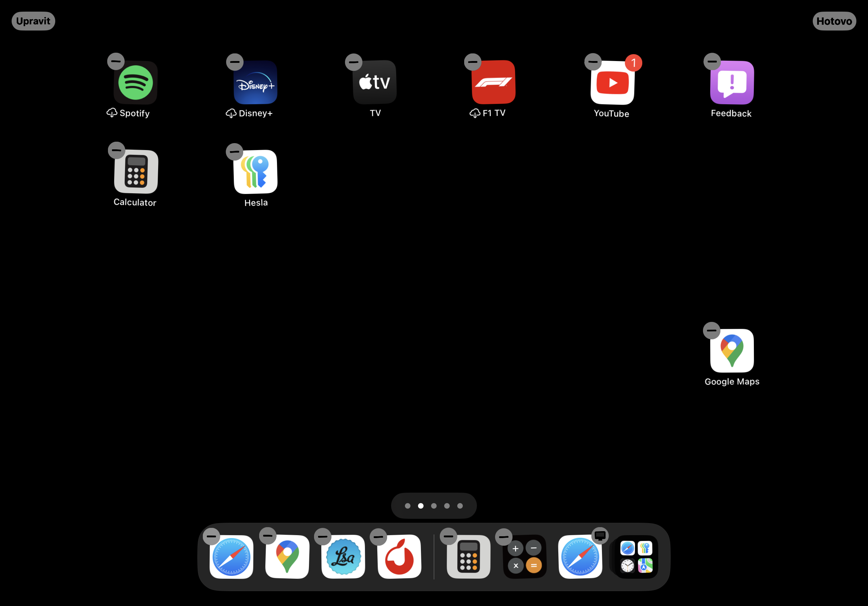Viewport: 868px width, 606px height.
Task: Tap the minus badge on dock Safari
Action: [211, 536]
